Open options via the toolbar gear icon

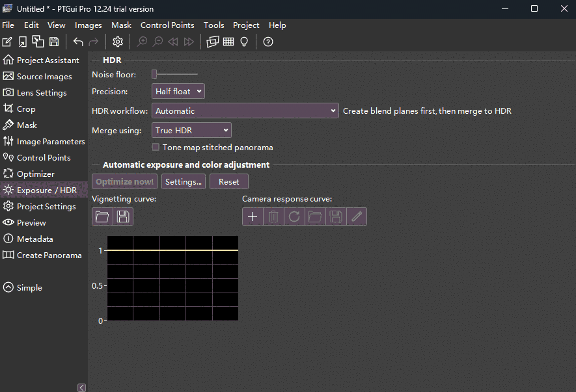[118, 42]
